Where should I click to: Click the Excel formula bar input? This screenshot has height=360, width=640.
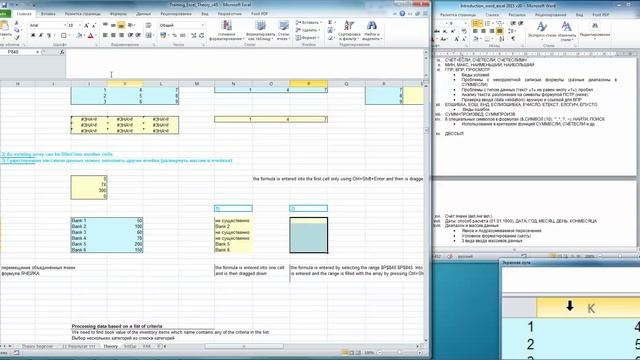(x=244, y=63)
